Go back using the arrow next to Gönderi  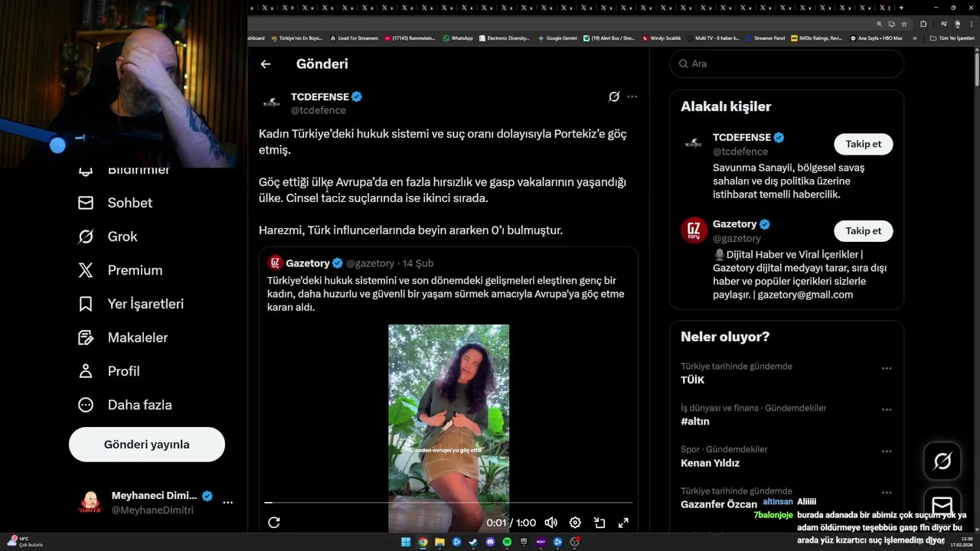(x=266, y=64)
